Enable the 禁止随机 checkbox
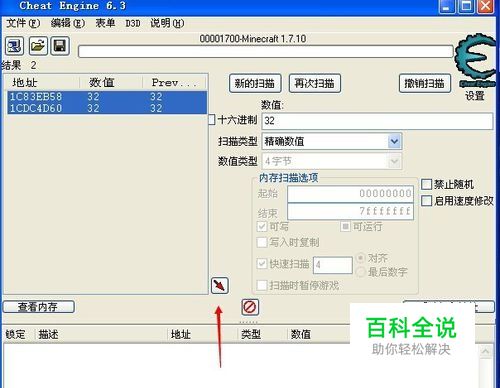Image resolution: width=500 pixels, height=388 pixels. pyautogui.click(x=426, y=184)
